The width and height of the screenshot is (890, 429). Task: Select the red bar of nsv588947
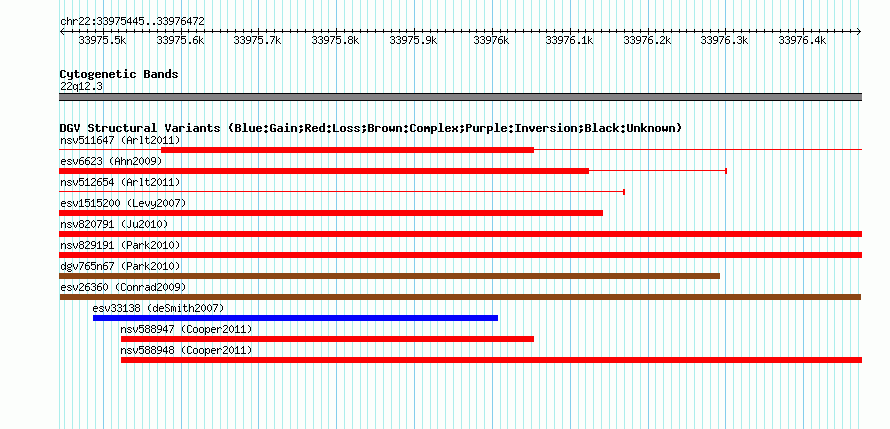click(328, 339)
